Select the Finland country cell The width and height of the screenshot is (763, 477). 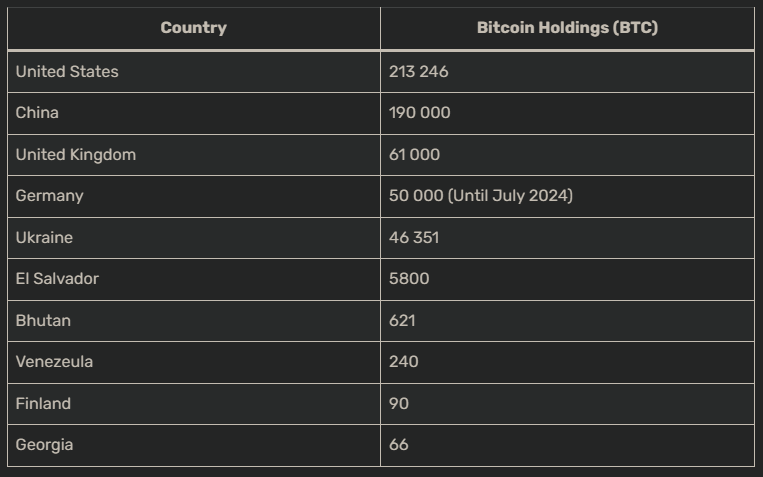tap(43, 404)
